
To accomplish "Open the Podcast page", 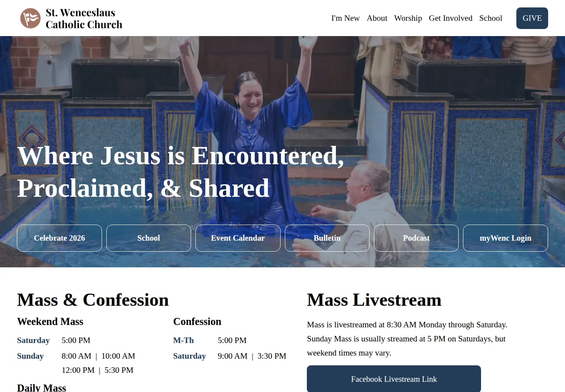I will coord(416,238).
